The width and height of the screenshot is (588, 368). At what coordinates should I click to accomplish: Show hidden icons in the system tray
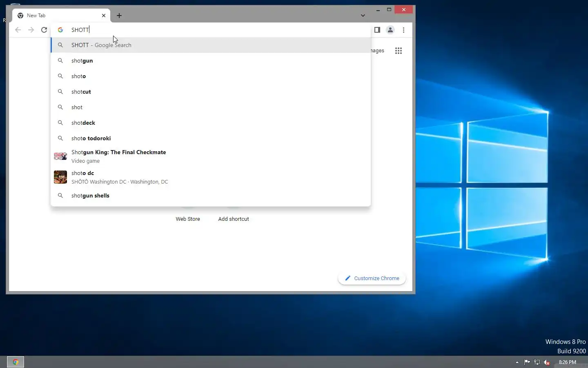coord(517,362)
